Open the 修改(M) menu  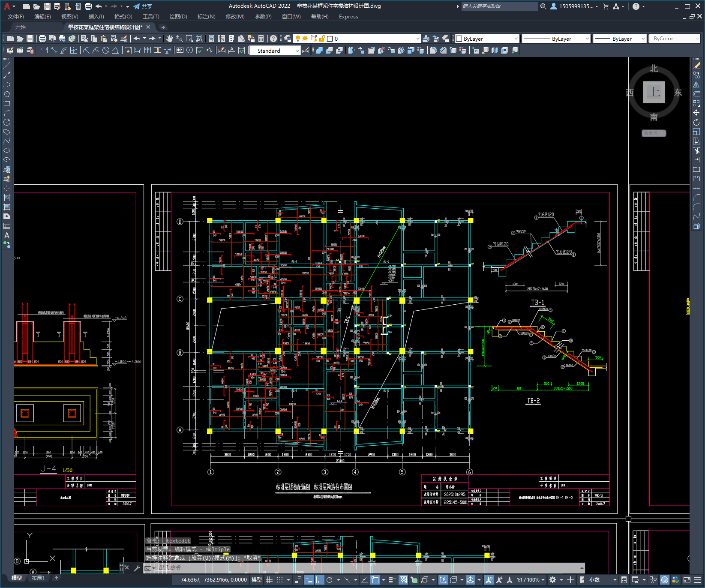[235, 17]
